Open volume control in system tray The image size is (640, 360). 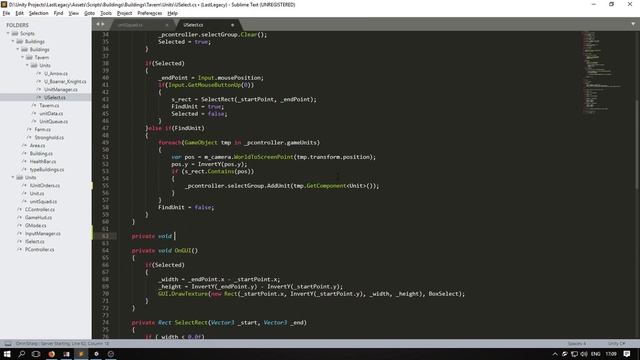584,354
